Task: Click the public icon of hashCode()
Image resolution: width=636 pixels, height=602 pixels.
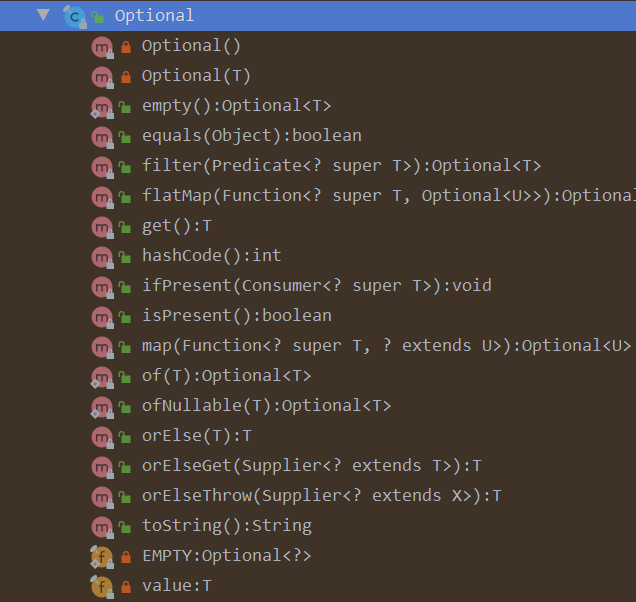Action: pos(125,257)
